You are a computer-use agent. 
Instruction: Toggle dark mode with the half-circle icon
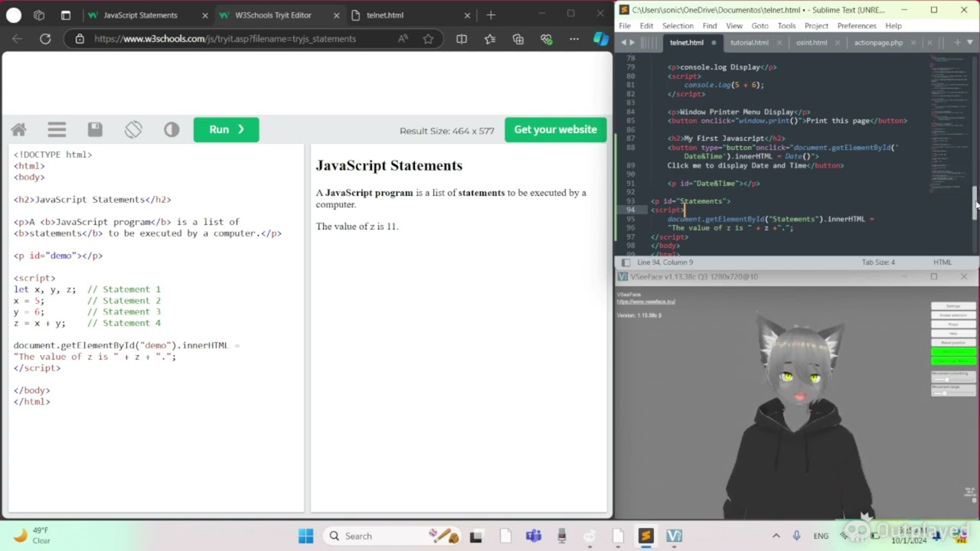click(x=171, y=129)
